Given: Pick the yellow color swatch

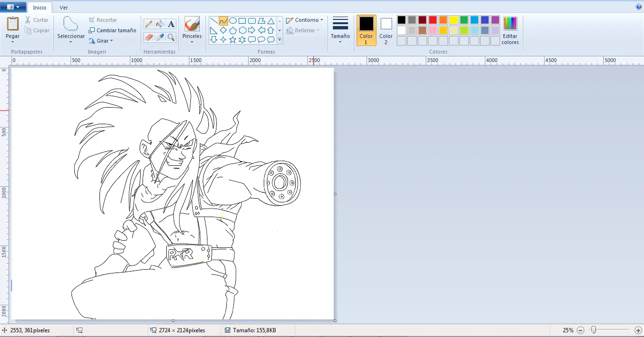Looking at the screenshot, I should [454, 20].
